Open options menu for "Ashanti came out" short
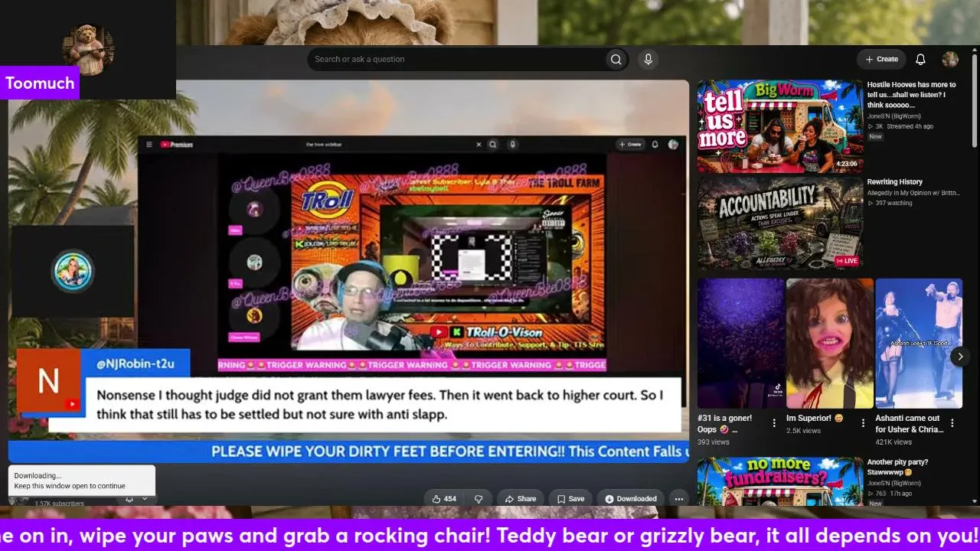Viewport: 980px width, 551px height. point(952,422)
